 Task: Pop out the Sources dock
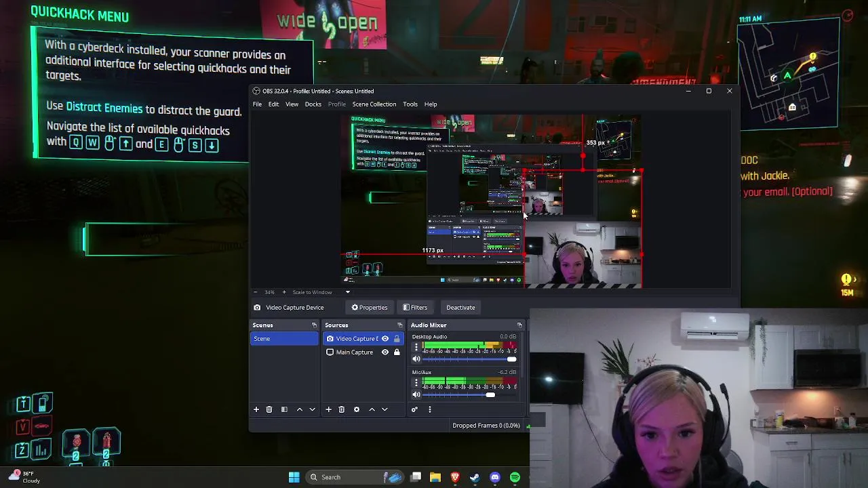pyautogui.click(x=399, y=325)
